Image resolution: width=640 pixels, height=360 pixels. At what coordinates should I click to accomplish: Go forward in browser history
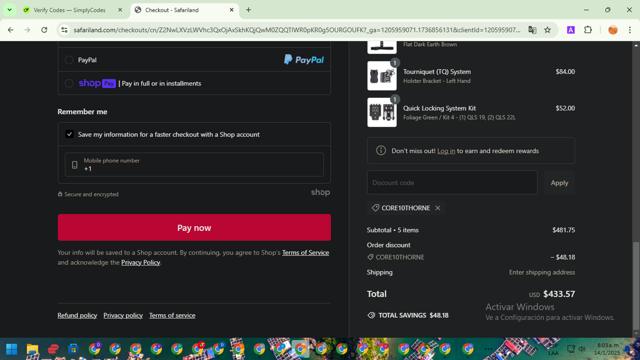point(27,30)
